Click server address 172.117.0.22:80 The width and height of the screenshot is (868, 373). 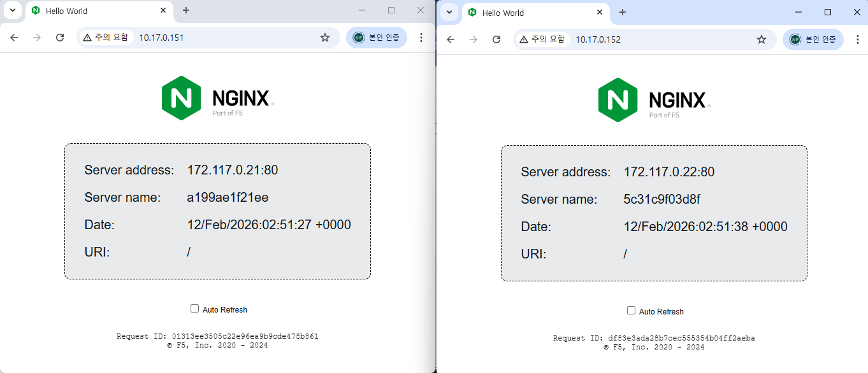[x=669, y=172]
